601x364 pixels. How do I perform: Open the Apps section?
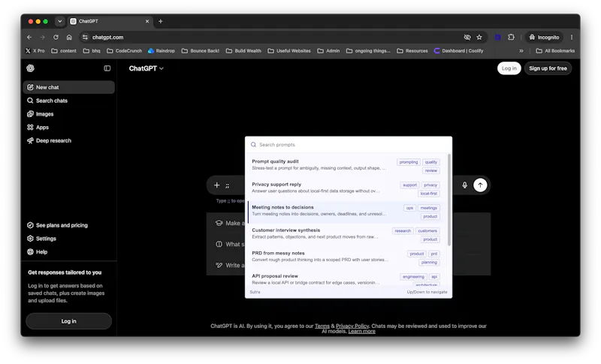click(x=68, y=128)
